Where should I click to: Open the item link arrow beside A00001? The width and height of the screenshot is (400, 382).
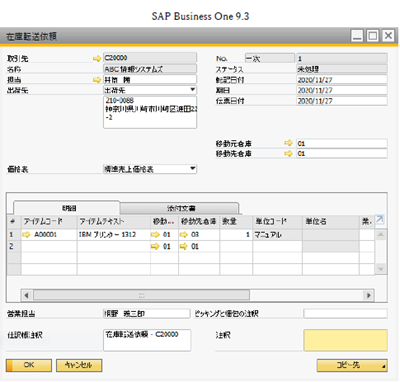(x=26, y=235)
